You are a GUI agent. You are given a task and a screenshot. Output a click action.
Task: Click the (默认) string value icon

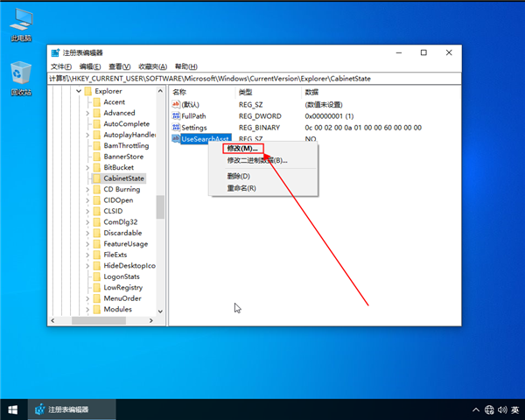[x=176, y=104]
